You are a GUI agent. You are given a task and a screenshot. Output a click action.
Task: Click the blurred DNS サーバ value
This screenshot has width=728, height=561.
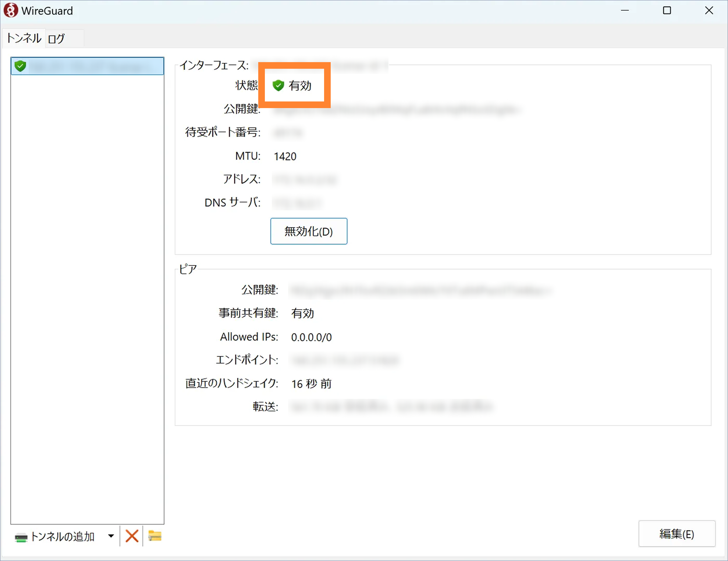click(297, 203)
